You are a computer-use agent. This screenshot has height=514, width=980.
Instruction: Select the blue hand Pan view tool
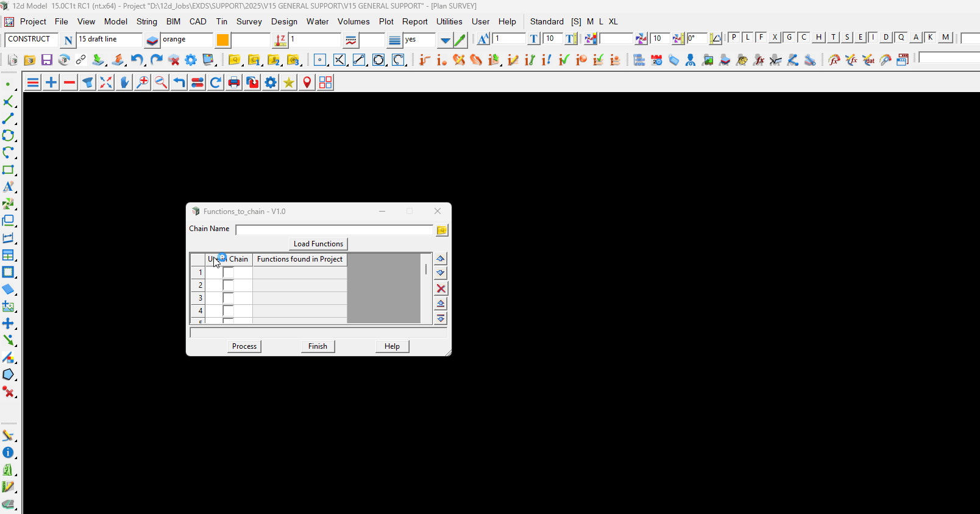(x=124, y=82)
